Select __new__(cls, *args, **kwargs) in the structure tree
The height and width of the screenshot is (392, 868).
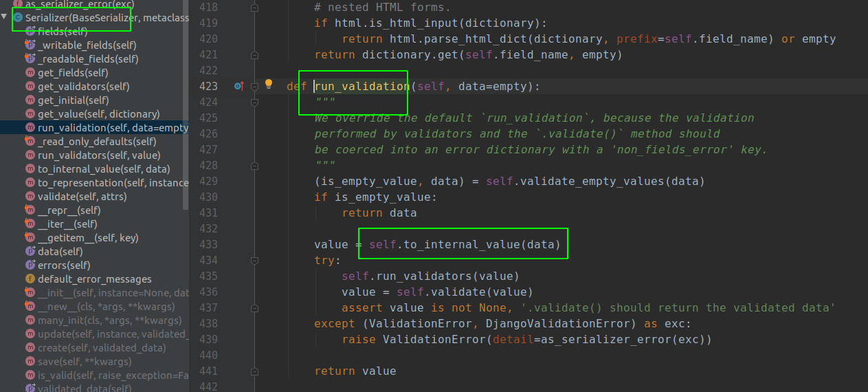(107, 307)
